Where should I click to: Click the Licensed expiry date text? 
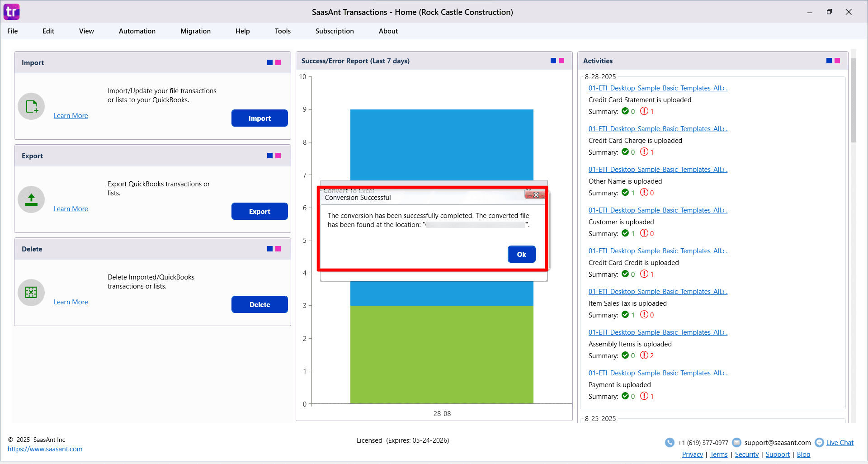click(x=403, y=440)
